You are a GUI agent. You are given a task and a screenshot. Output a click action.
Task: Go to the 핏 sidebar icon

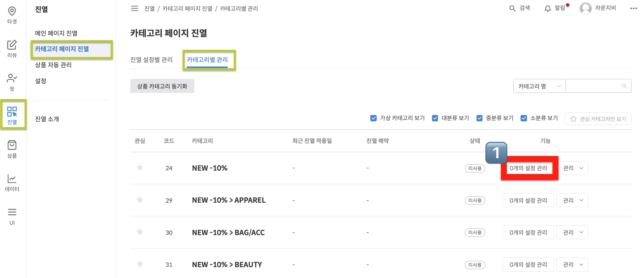[12, 82]
